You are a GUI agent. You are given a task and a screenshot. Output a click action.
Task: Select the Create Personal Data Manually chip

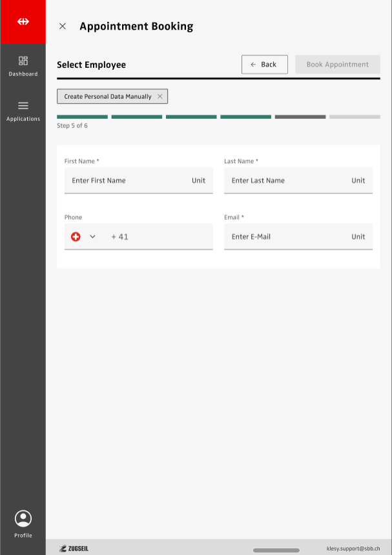pyautogui.click(x=107, y=96)
